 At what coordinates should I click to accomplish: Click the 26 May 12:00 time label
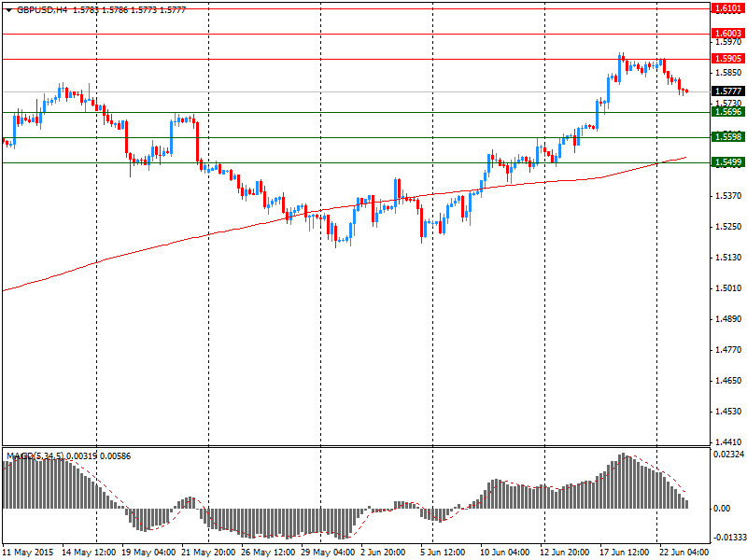(x=268, y=553)
